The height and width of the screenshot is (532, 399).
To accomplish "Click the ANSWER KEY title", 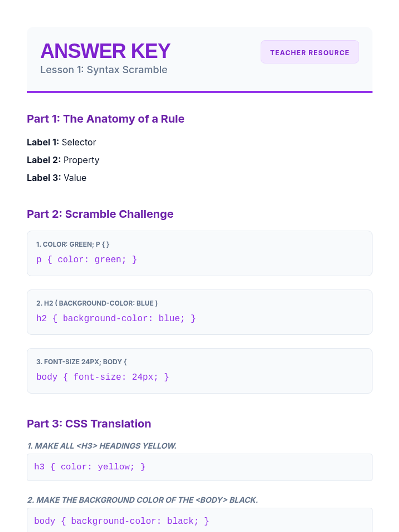I will coord(105,51).
